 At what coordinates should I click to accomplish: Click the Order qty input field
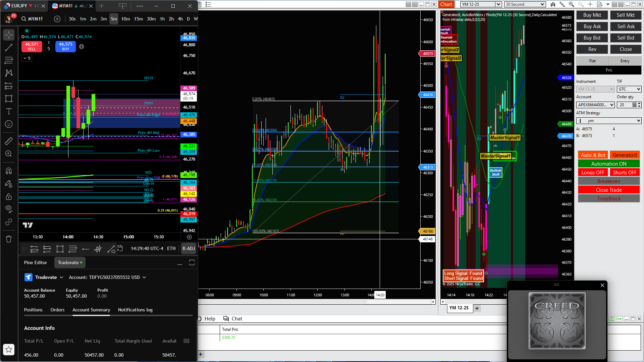pos(625,105)
